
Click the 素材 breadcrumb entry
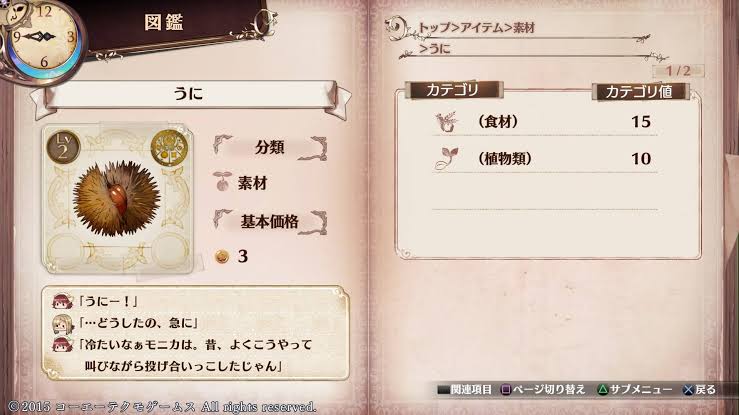(524, 28)
